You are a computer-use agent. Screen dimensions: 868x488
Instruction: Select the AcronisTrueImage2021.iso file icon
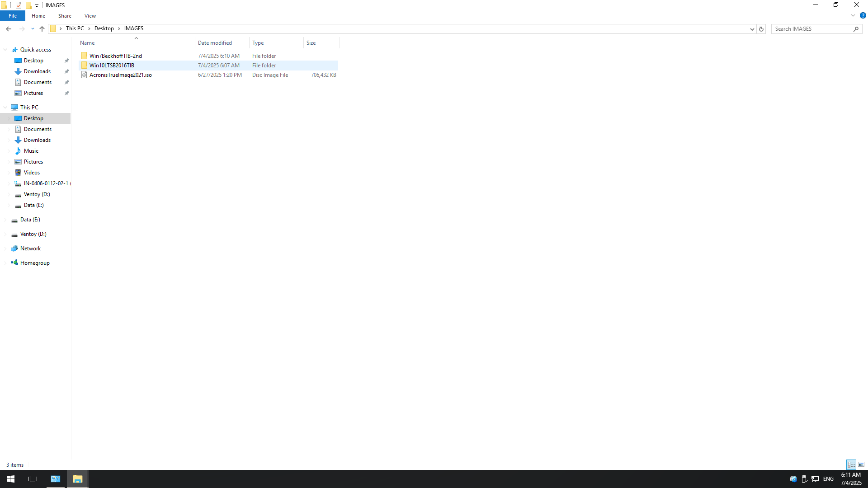point(84,75)
